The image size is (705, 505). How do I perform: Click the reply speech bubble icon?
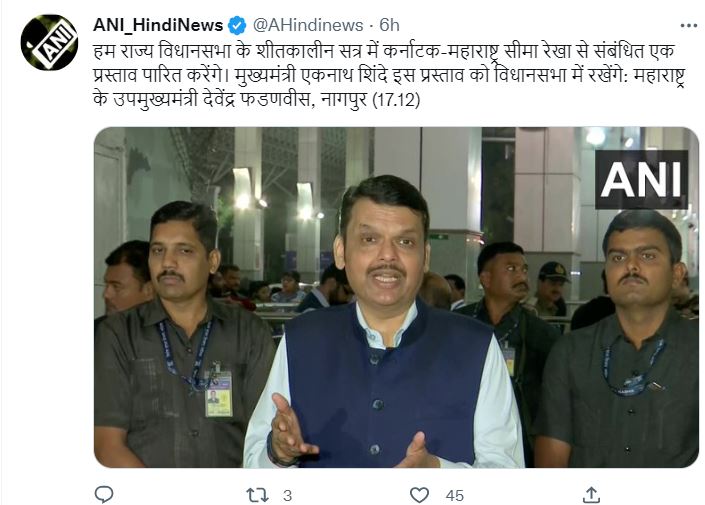[104, 495]
